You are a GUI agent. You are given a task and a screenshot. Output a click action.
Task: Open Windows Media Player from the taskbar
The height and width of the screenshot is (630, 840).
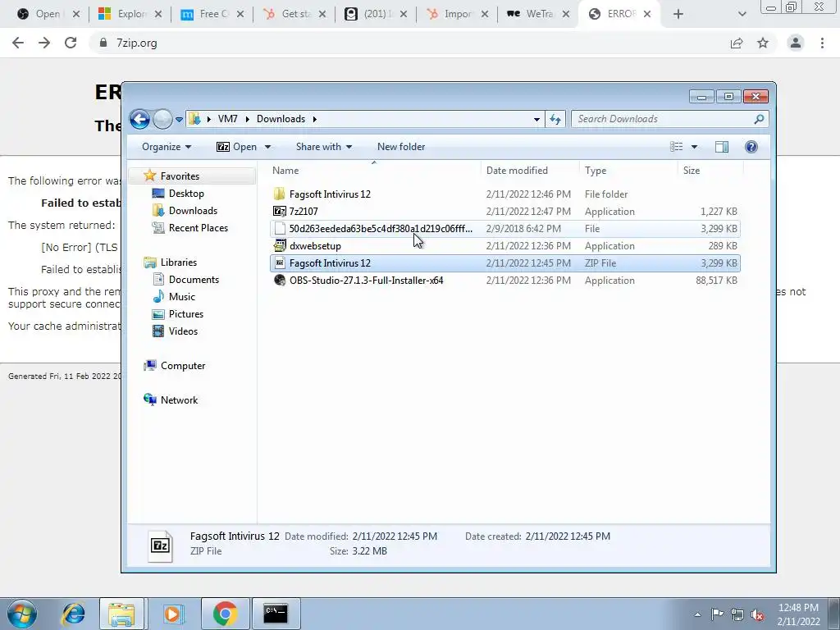pyautogui.click(x=173, y=614)
